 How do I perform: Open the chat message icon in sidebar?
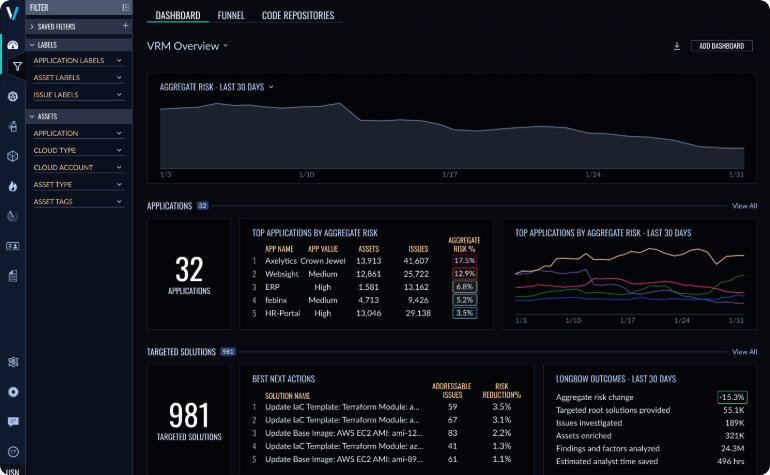pos(13,422)
